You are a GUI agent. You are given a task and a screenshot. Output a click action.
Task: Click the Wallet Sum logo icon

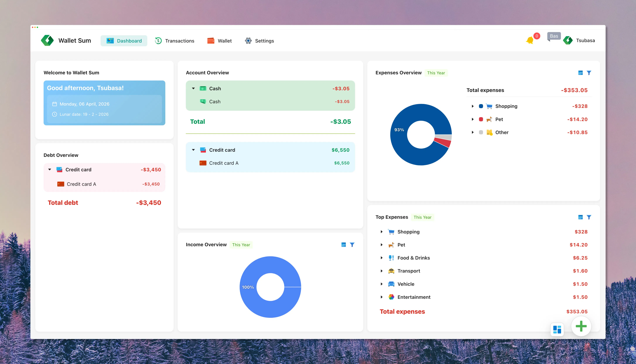pos(47,41)
